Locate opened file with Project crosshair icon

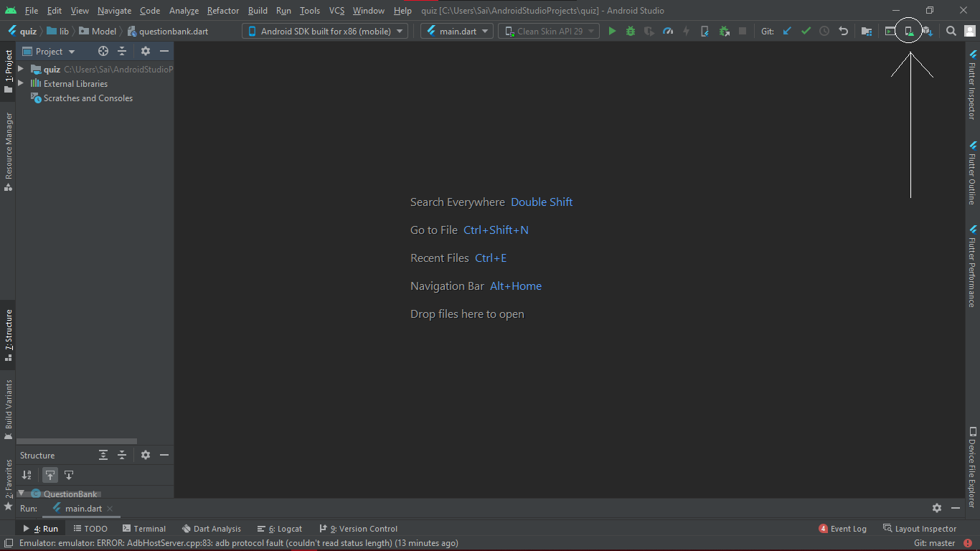pos(103,51)
